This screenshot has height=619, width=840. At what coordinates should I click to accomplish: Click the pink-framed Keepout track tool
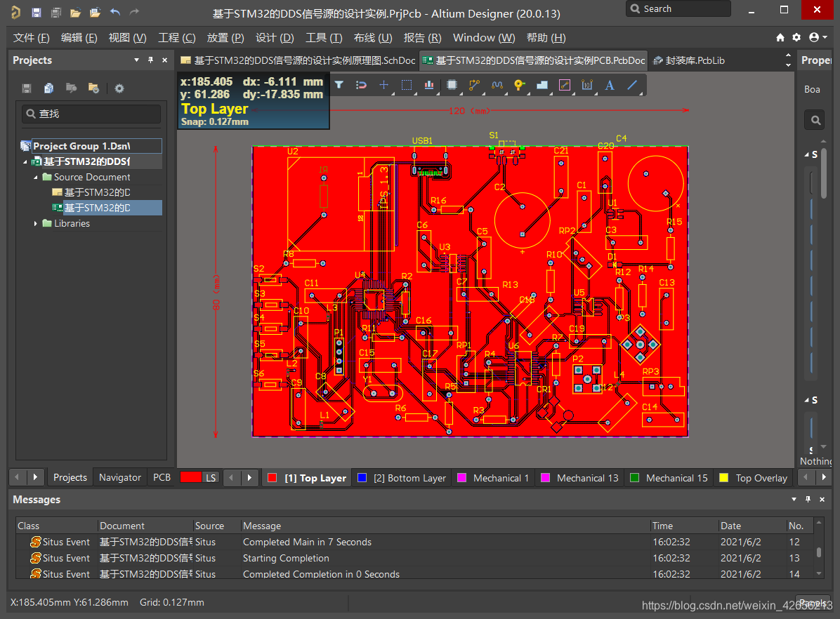(x=565, y=85)
